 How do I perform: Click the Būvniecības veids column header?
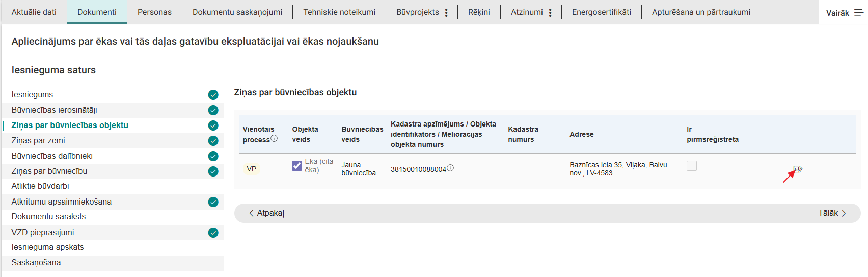[362, 134]
